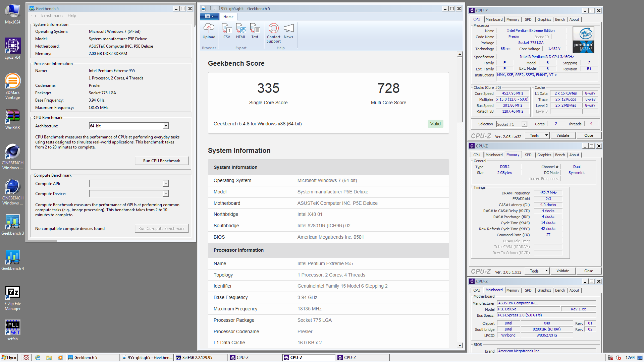Open the Help menu in Geekbench 5
Image resolution: width=644 pixels, height=362 pixels.
(72, 15)
